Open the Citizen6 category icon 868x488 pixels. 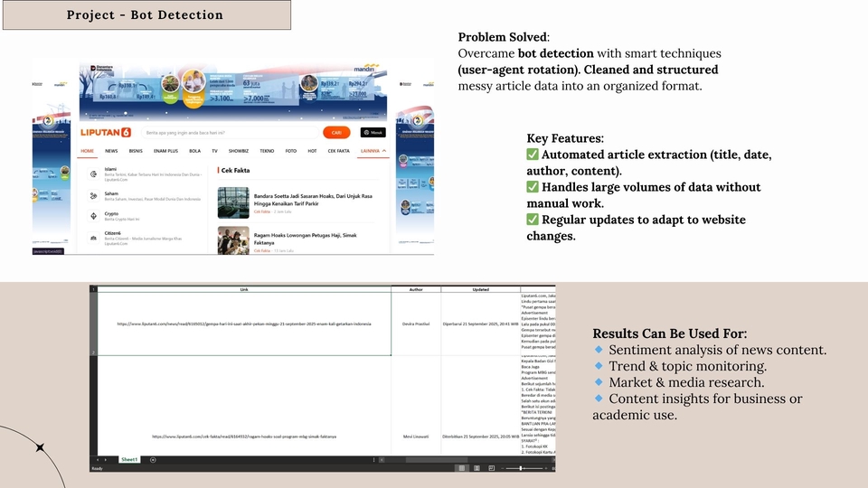pyautogui.click(x=94, y=236)
